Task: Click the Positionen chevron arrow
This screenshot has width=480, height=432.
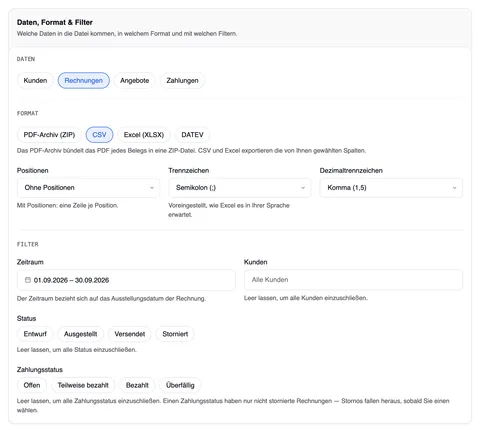Action: pos(152,188)
